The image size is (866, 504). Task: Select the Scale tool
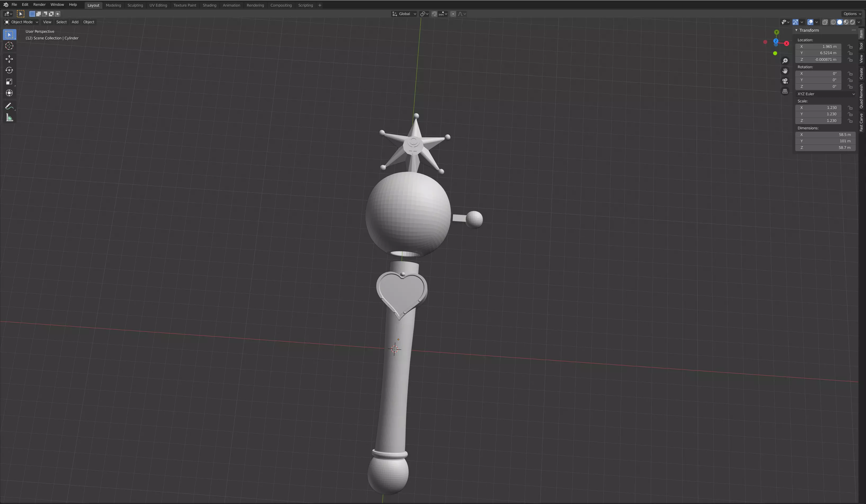(9, 82)
